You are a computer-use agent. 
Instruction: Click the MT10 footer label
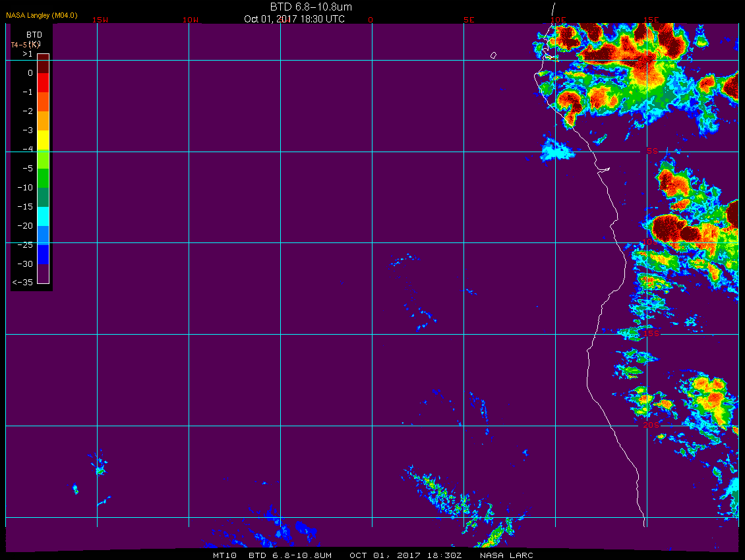[x=225, y=555]
